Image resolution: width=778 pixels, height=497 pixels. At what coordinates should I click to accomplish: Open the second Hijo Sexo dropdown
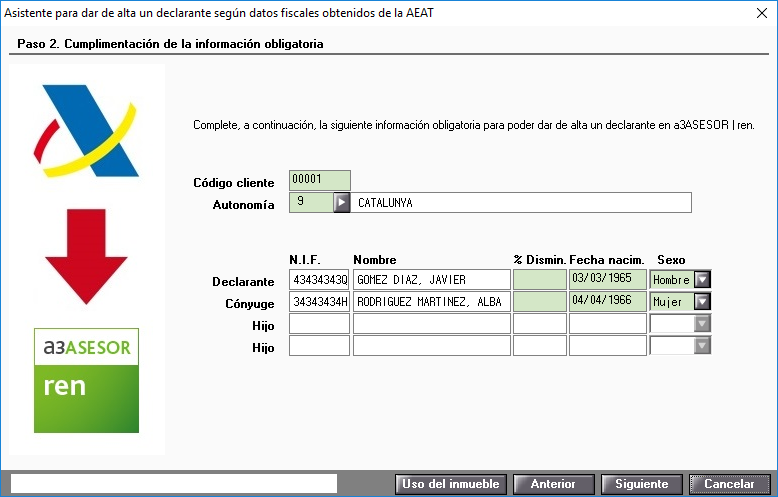pyautogui.click(x=702, y=346)
